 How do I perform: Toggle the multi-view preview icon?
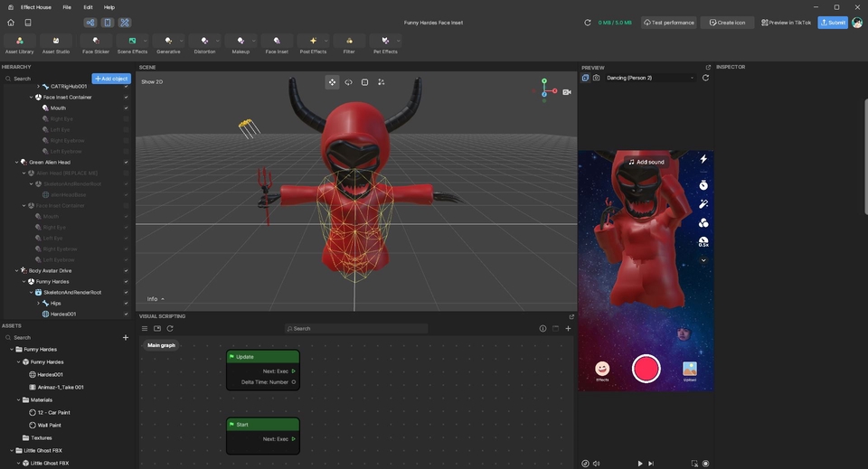point(585,78)
